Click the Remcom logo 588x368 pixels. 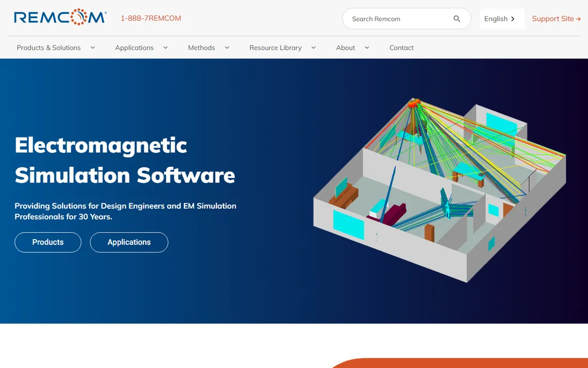click(60, 17)
